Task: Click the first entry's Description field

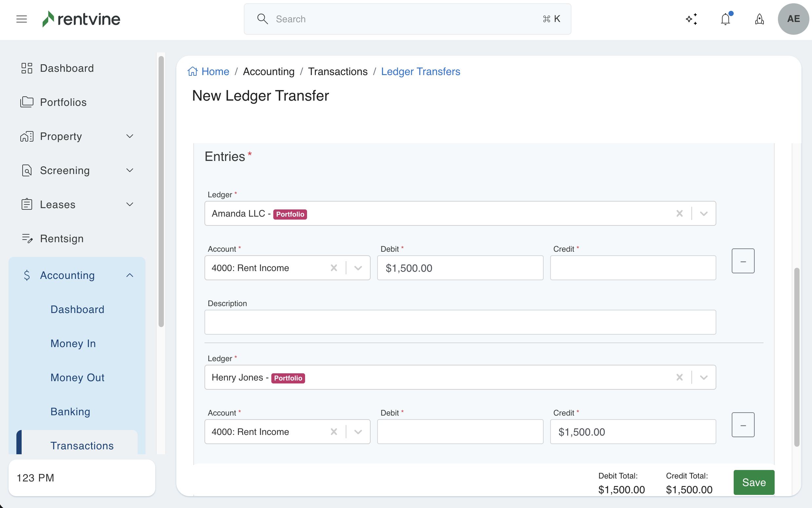Action: (460, 322)
